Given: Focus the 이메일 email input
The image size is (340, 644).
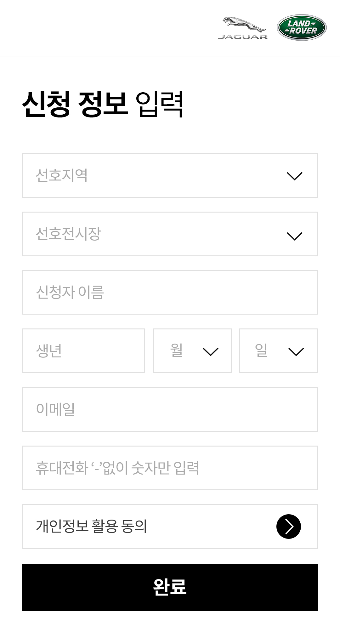Looking at the screenshot, I should [x=170, y=409].
